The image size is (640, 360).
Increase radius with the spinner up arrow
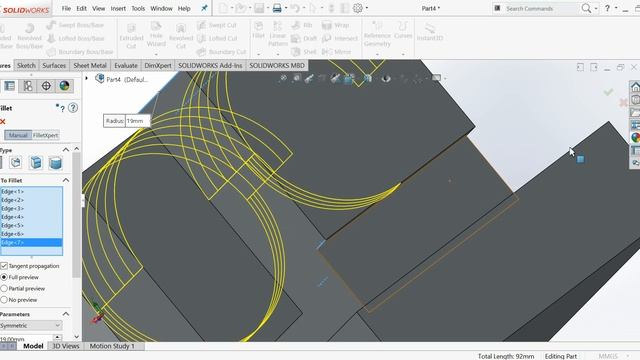pos(57,337)
